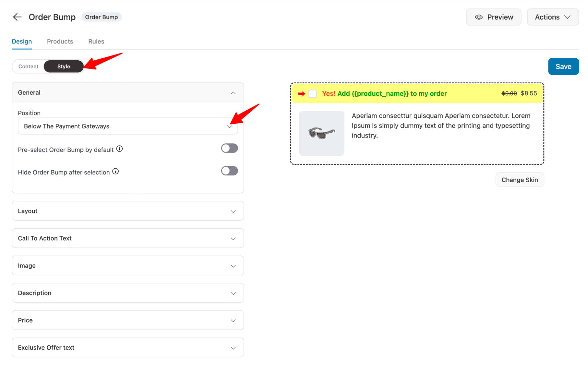588x377 pixels.
Task: Click the red arrow icon in the preview
Action: click(302, 93)
